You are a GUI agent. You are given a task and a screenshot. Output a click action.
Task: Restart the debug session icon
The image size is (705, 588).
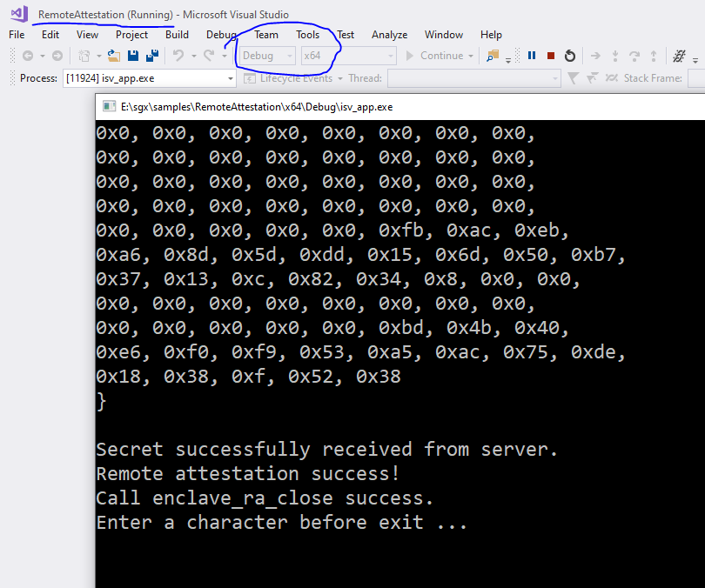pyautogui.click(x=571, y=55)
